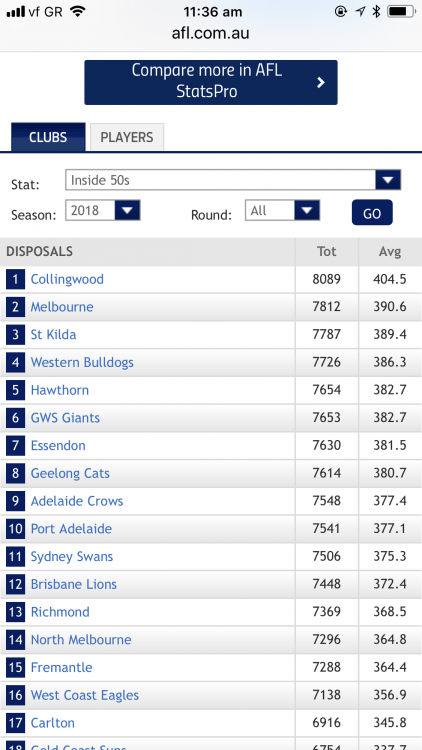Tap the Bluetooth icon in status bar
The width and height of the screenshot is (422, 750).
[x=376, y=11]
